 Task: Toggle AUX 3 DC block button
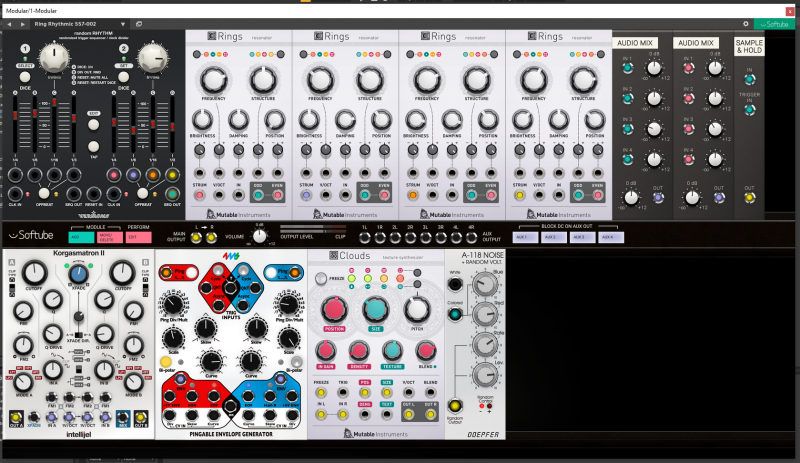(582, 237)
